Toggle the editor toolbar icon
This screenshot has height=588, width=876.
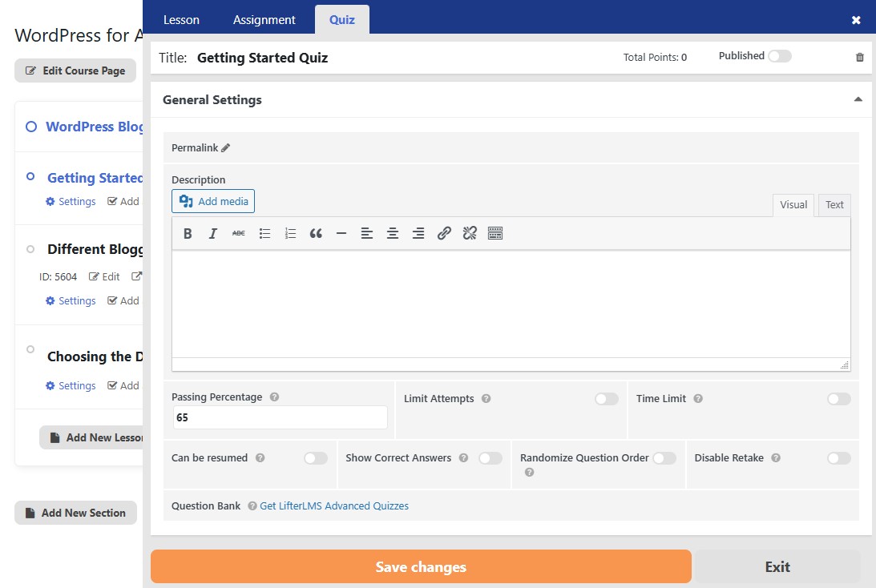click(495, 233)
